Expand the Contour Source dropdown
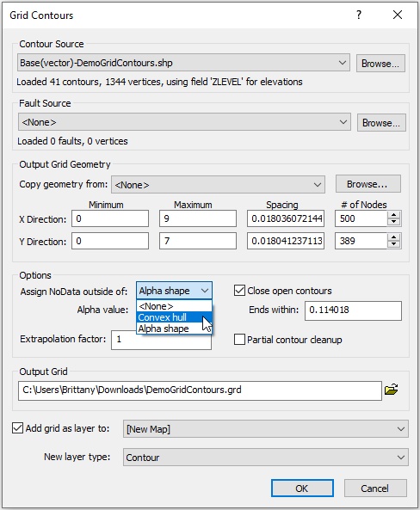Image resolution: width=420 pixels, height=510 pixels. coord(183,63)
